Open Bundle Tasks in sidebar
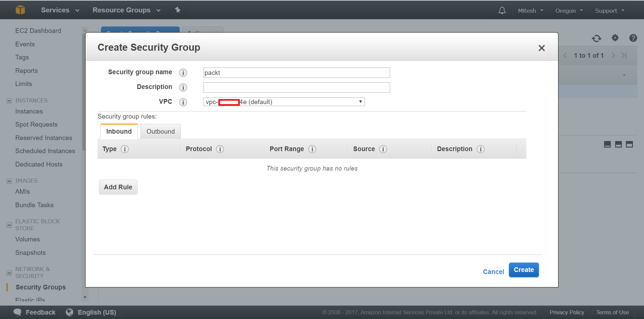This screenshot has width=644, height=319. [x=34, y=205]
